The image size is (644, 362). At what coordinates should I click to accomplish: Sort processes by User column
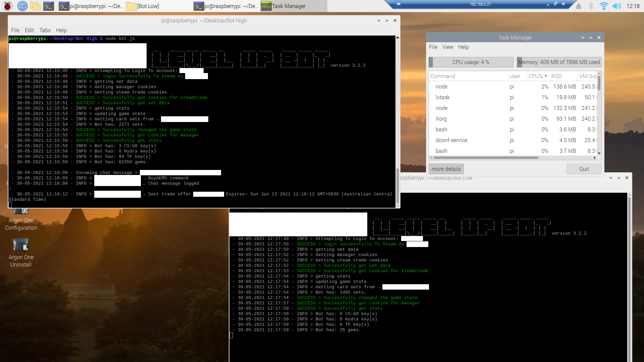coord(517,76)
